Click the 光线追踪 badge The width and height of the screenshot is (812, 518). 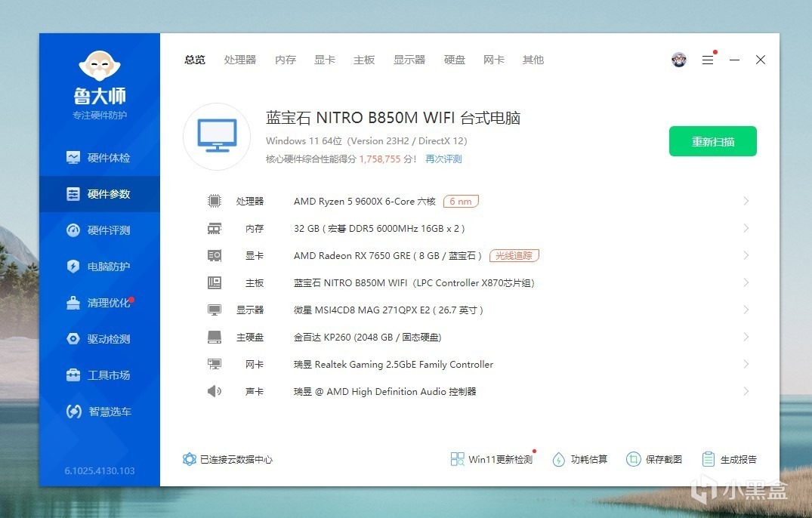click(514, 256)
